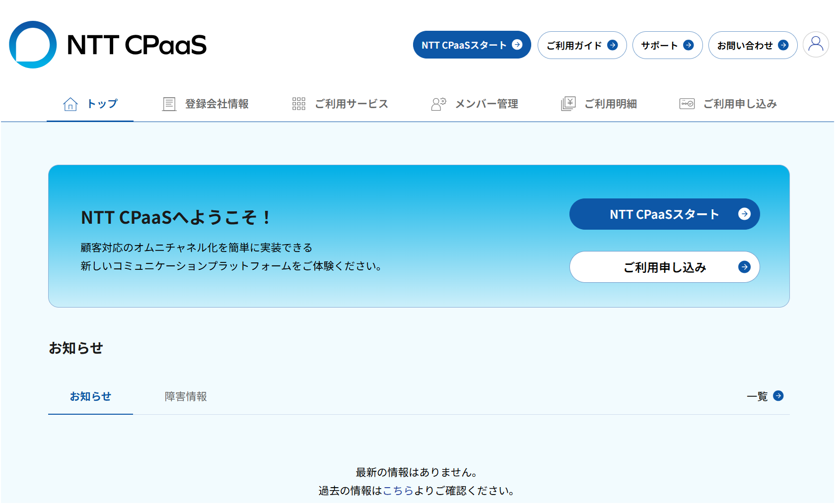Select メンバー管理 menu item
Screen dimensions: 835x504
475,104
